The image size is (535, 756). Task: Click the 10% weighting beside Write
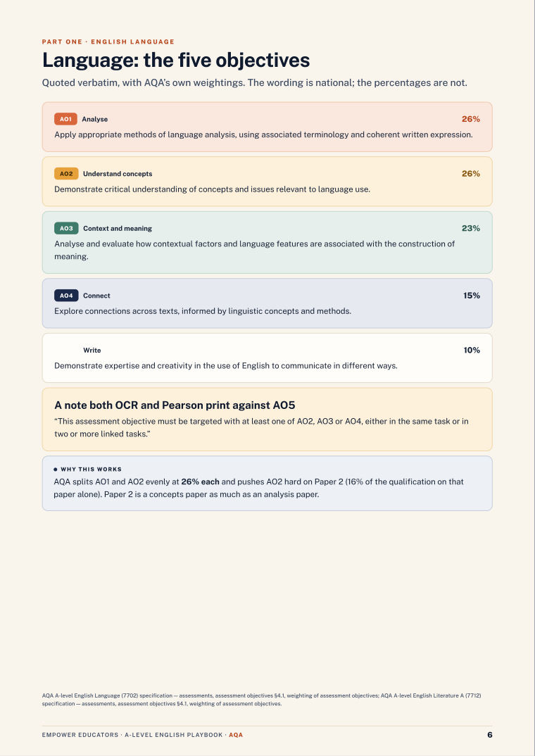coord(472,350)
